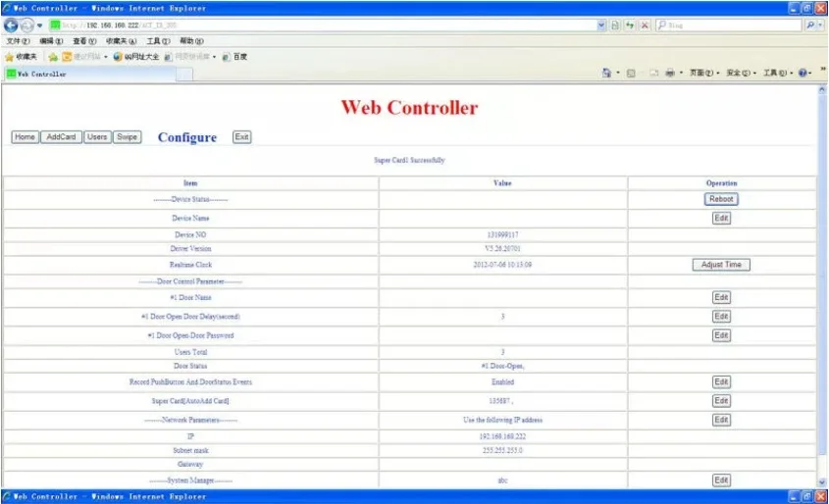Click the Home button on the web page
829x504 pixels.
[25, 137]
